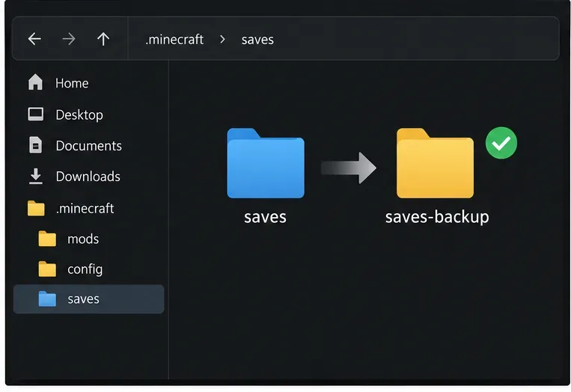Viewport: 571px width, 392px height.
Task: Select the yellow saves-backup folder
Action: pos(435,163)
